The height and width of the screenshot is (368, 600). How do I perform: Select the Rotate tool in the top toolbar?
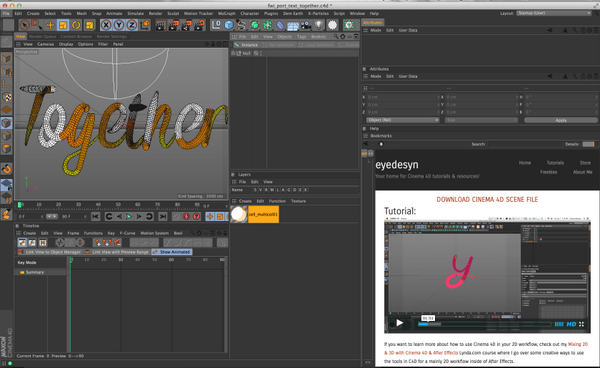[x=76, y=25]
